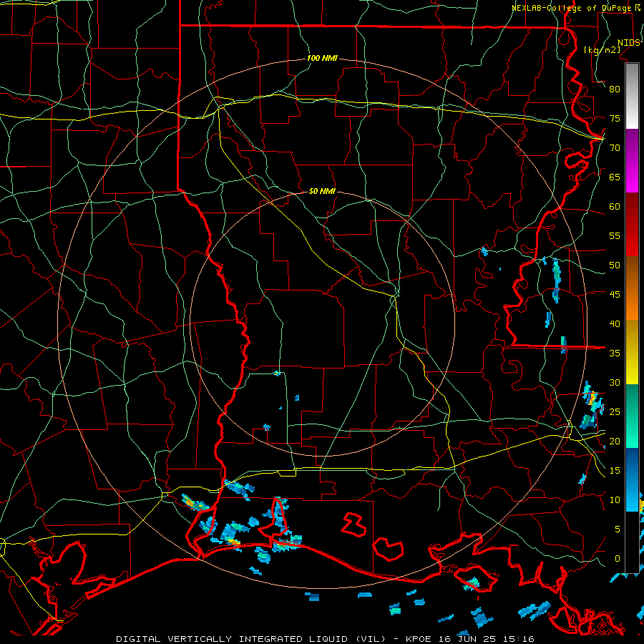The width and height of the screenshot is (644, 644).
Task: Click the 60 value on the color scale
Action: 615,207
